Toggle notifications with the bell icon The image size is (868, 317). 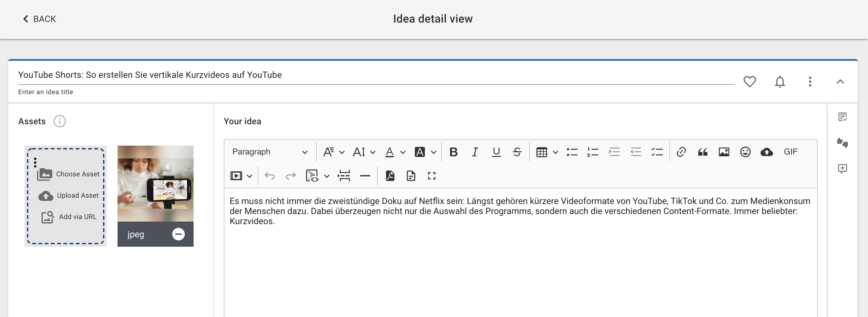pos(780,81)
